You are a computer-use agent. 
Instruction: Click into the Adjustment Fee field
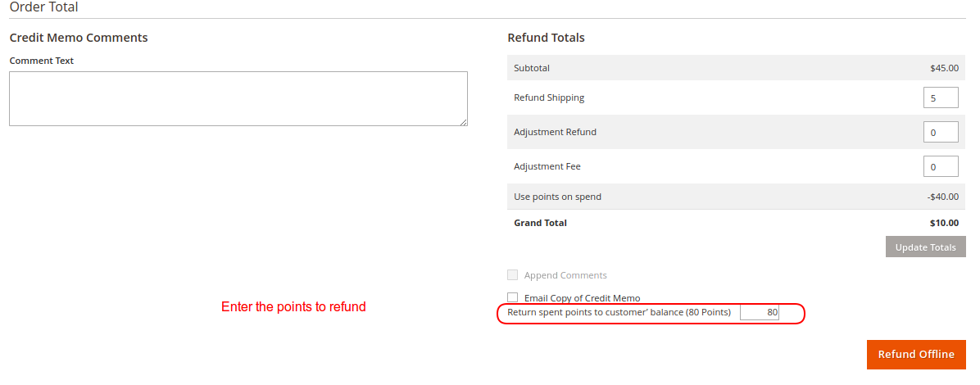tap(941, 167)
